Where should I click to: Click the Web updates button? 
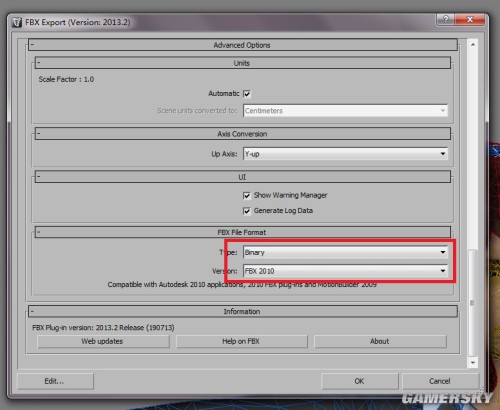click(x=103, y=341)
